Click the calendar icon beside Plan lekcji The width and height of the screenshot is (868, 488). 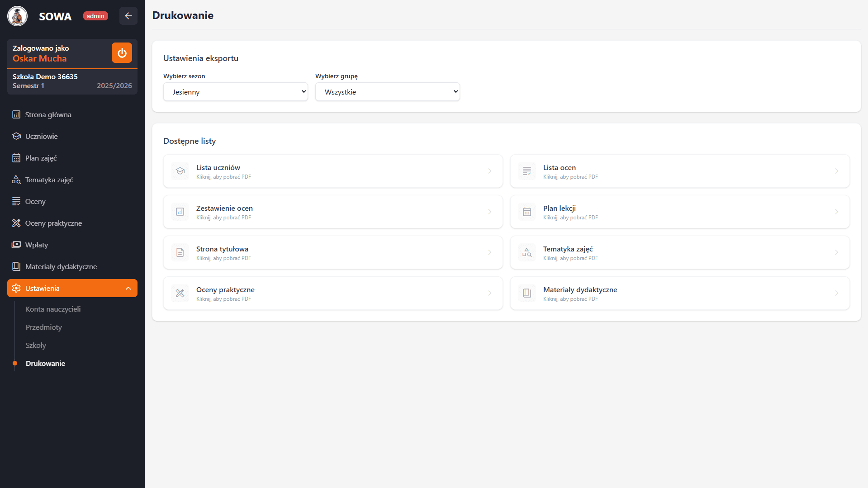[527, 212]
